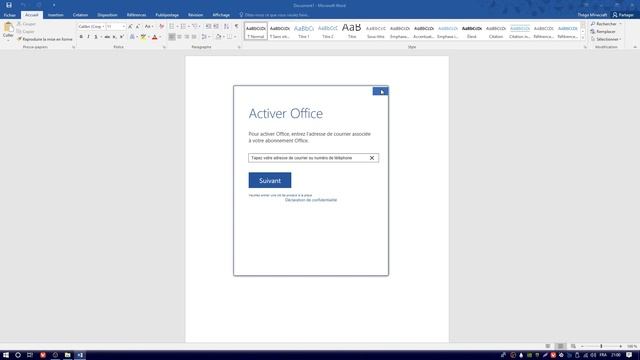640x360 pixels.
Task: Click the decrease font size icon
Action: [x=138, y=27]
